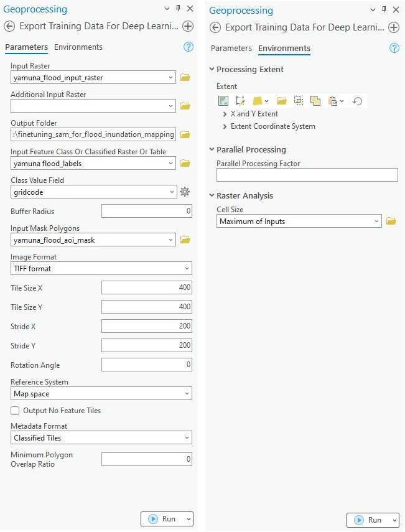This screenshot has width=405, height=532.
Task: Set extent to current display extent icon
Action: [x=223, y=101]
